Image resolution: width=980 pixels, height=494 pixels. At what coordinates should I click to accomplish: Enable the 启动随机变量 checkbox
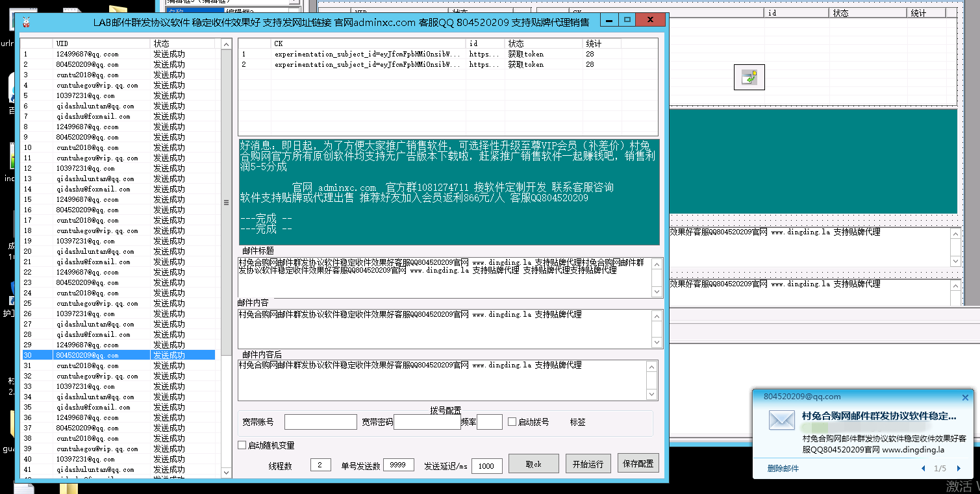pos(241,445)
